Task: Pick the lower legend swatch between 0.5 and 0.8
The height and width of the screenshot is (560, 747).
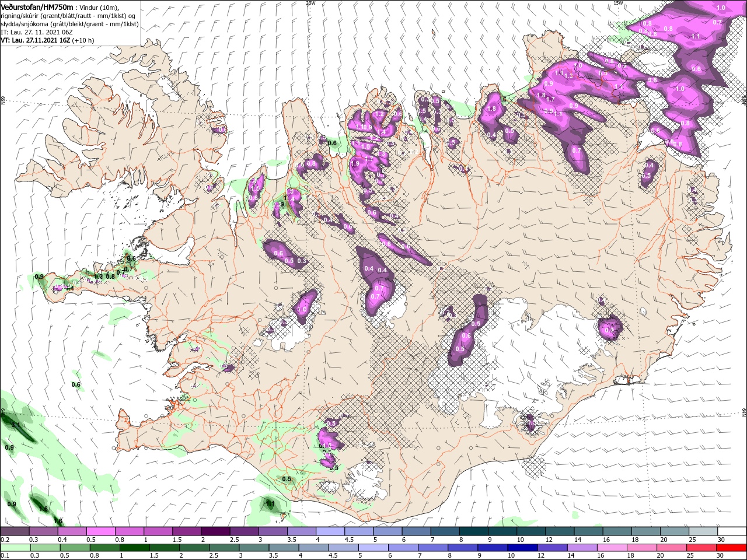Action: coord(75,548)
